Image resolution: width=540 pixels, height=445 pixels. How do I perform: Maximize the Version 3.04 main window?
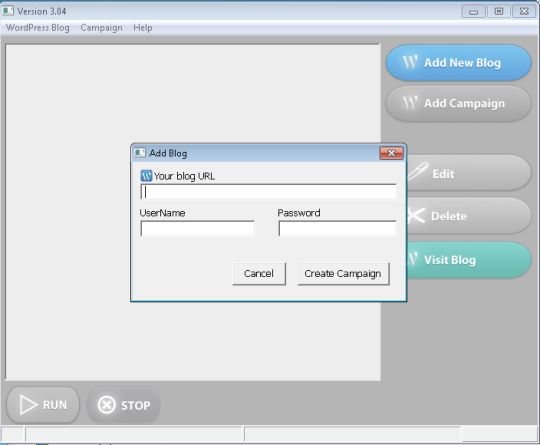pos(499,11)
